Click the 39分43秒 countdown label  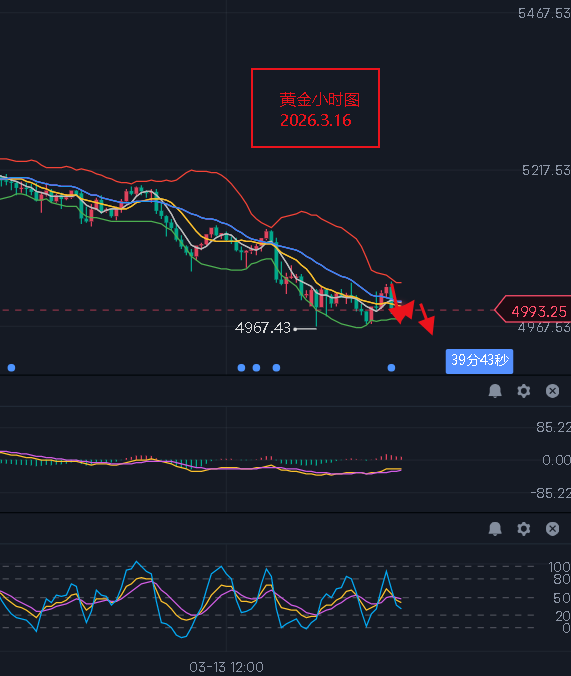[479, 361]
